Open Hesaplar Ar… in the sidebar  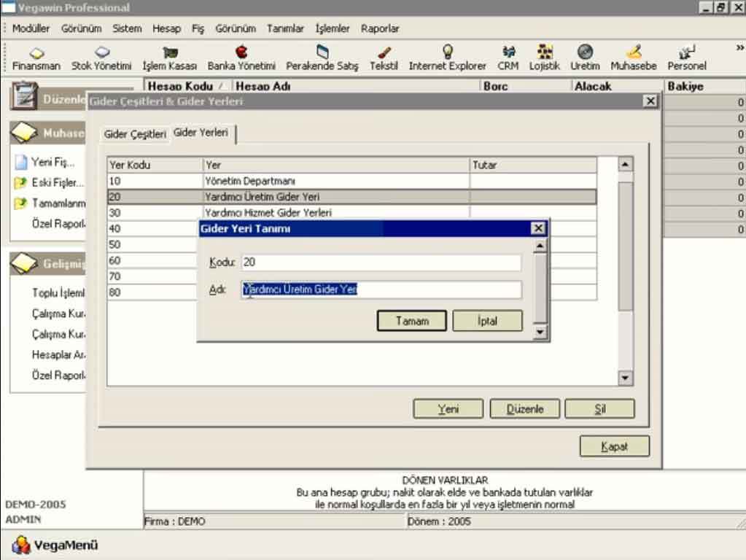click(x=58, y=355)
